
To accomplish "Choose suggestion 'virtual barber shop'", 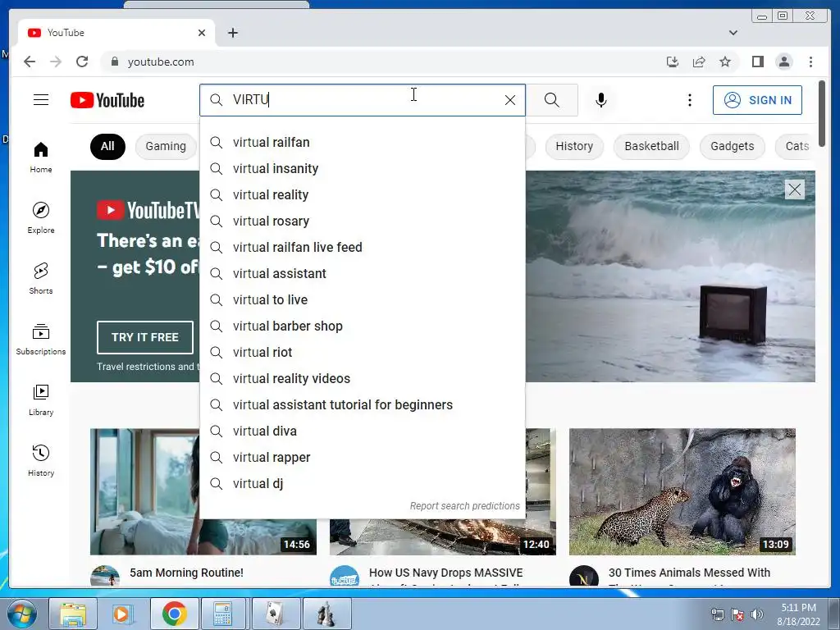I will 363,326.
